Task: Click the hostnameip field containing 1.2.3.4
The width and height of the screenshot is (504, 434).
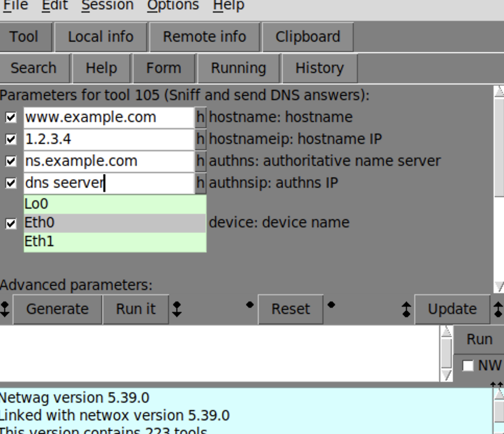Action: pyautogui.click(x=109, y=139)
